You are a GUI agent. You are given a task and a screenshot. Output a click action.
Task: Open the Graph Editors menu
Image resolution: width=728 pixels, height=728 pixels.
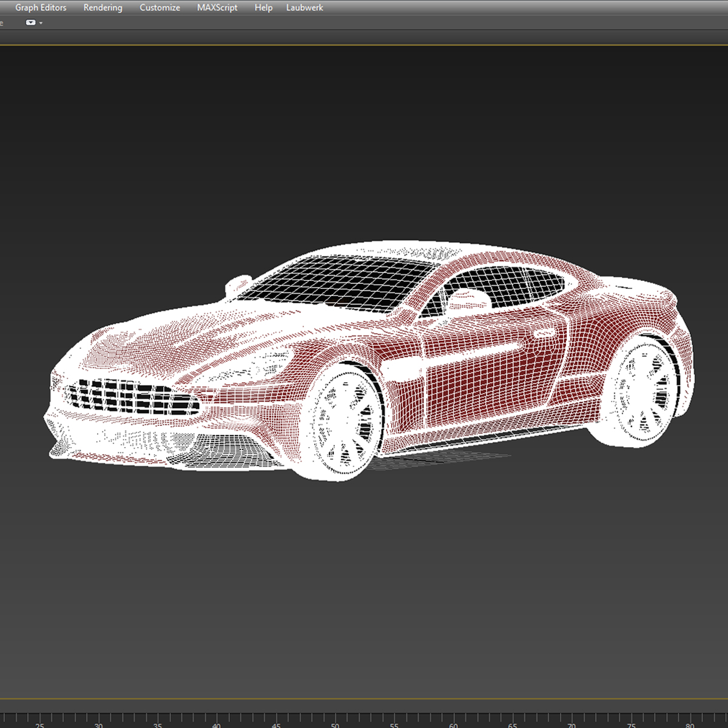coord(41,8)
